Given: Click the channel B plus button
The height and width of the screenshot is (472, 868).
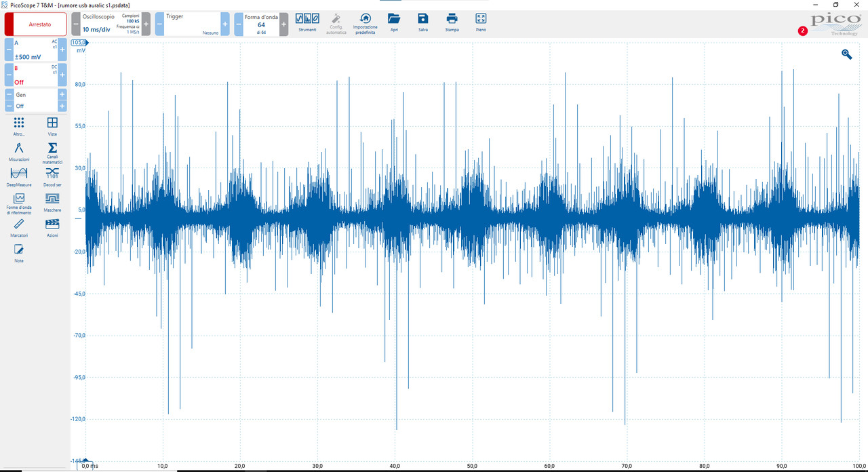Looking at the screenshot, I should click(x=62, y=75).
